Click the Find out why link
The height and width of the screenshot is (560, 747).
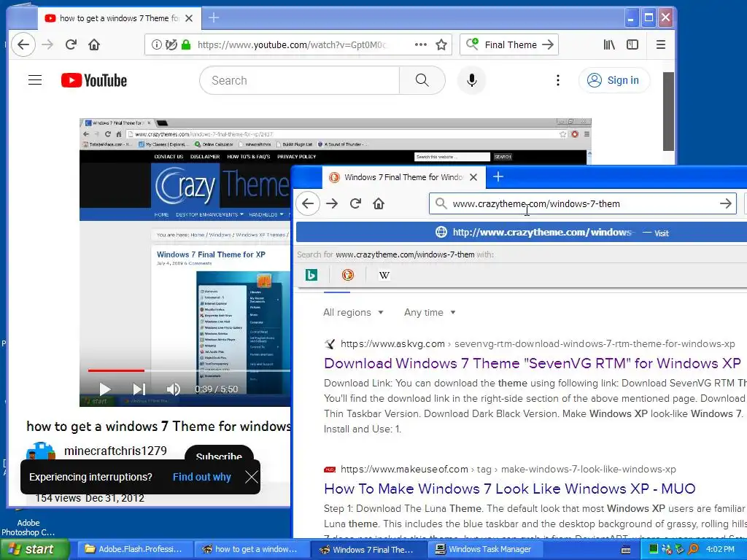(201, 477)
